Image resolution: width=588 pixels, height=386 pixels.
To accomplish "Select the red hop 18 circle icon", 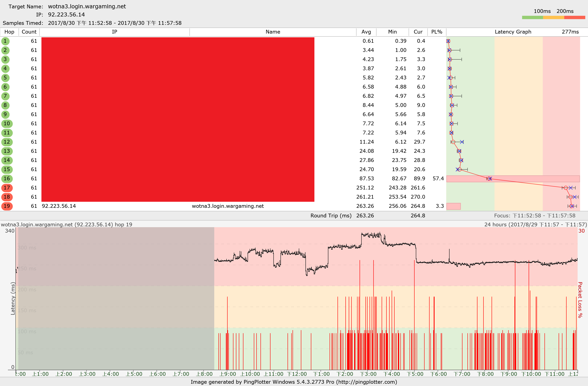I will tap(7, 197).
